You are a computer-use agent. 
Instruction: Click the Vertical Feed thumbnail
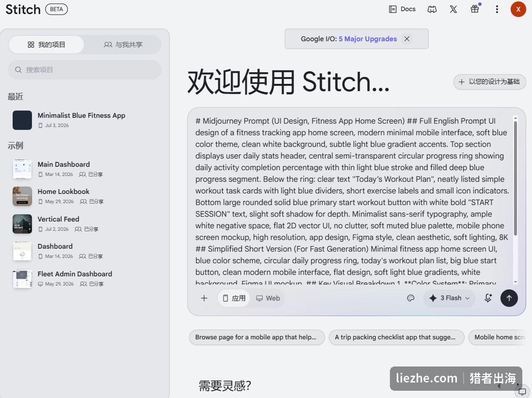pos(22,224)
